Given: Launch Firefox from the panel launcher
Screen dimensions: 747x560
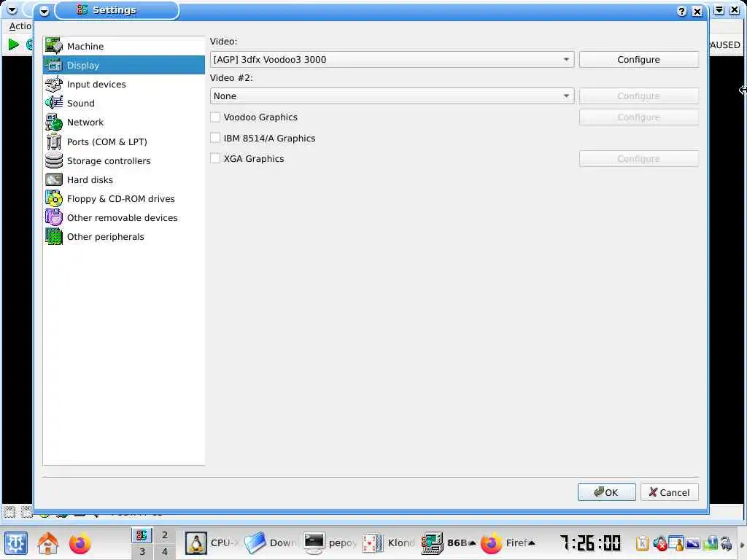Looking at the screenshot, I should point(80,542).
